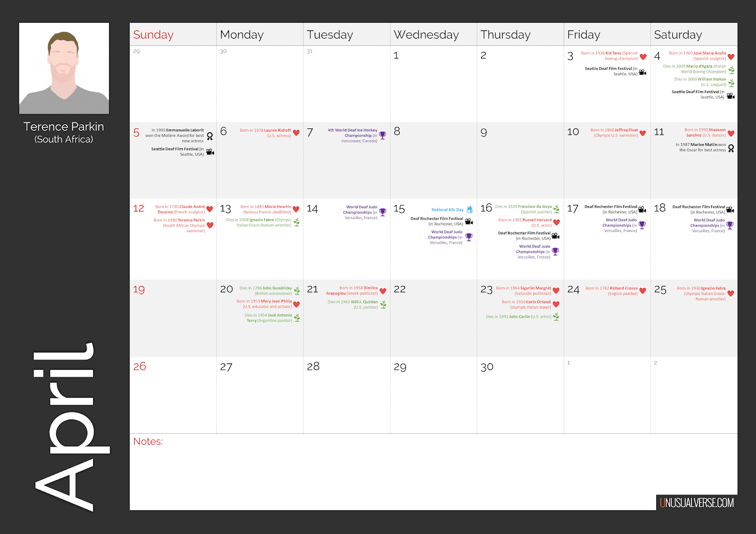Click the sprout icon beside José Antonio Terry's entry
This screenshot has height=534, width=756.
coord(297,317)
